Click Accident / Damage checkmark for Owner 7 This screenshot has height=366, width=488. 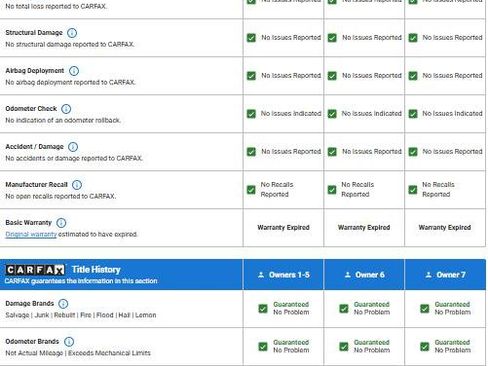tap(413, 152)
